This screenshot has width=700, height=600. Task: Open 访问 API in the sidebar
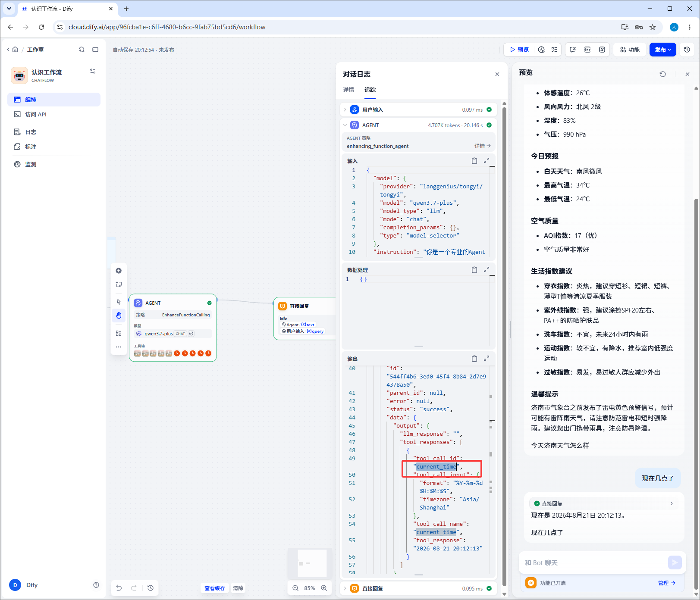[54, 114]
